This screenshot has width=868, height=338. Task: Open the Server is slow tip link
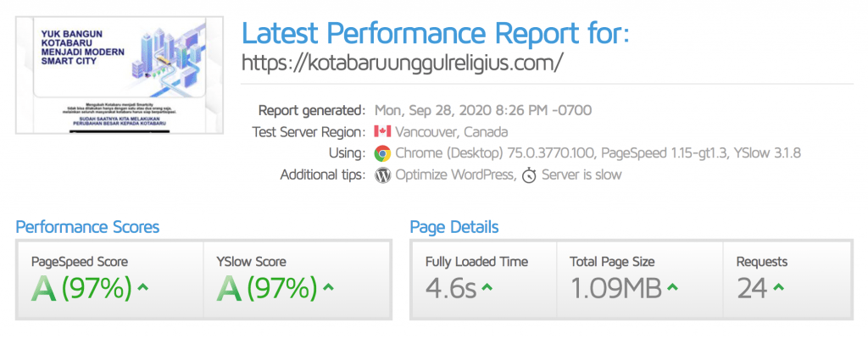581,175
